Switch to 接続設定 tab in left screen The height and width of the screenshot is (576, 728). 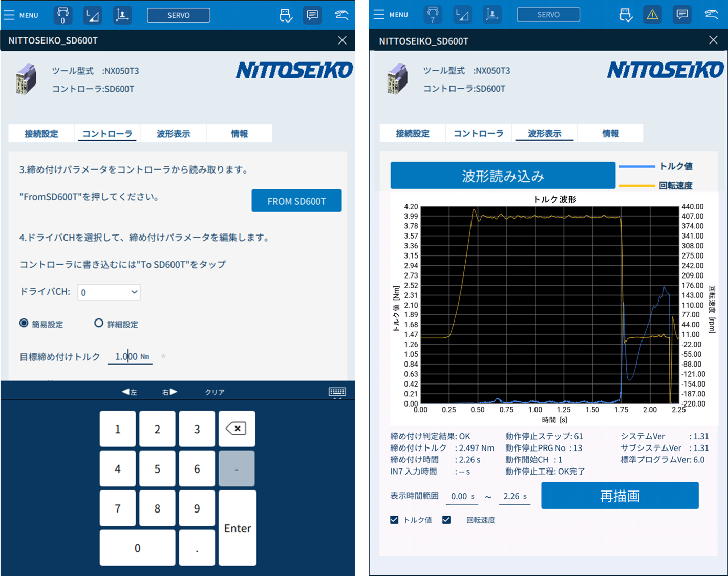tap(41, 134)
